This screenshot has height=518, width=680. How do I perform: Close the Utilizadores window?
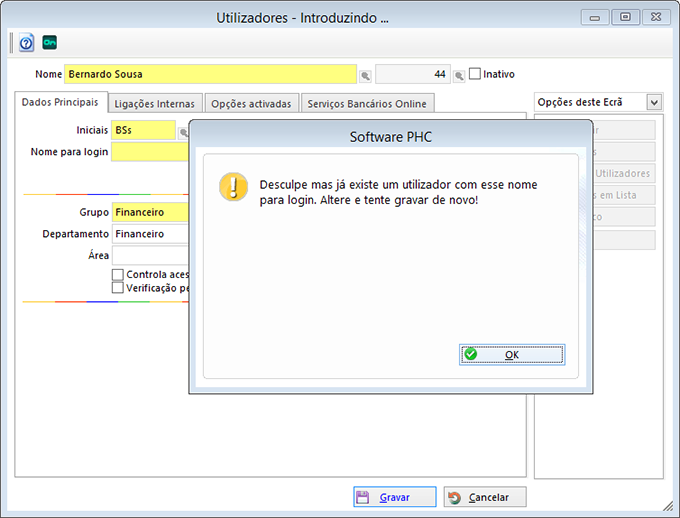click(x=656, y=17)
